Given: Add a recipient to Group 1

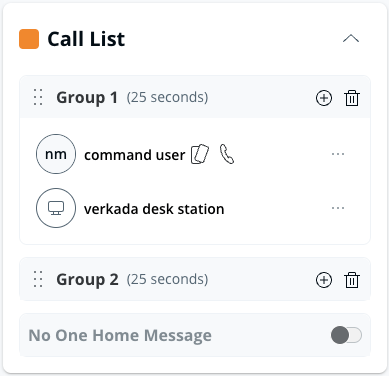Looking at the screenshot, I should point(324,98).
